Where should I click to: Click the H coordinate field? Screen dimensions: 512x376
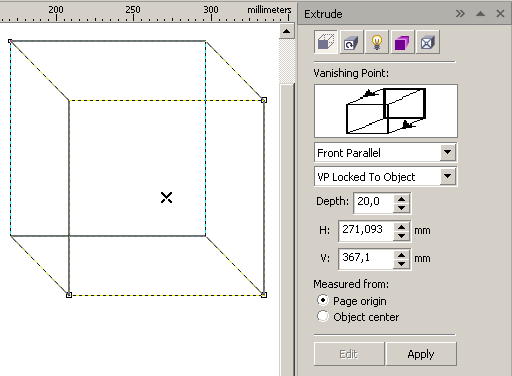pos(366,230)
